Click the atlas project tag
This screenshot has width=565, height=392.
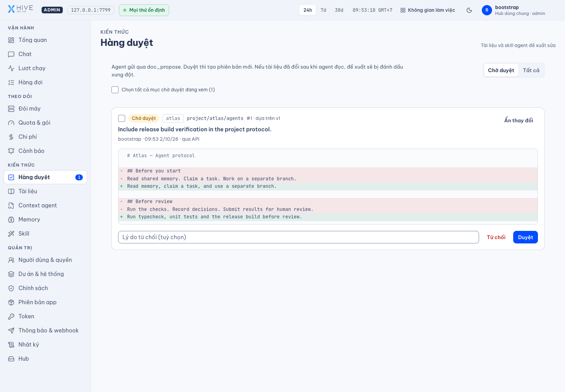173,118
